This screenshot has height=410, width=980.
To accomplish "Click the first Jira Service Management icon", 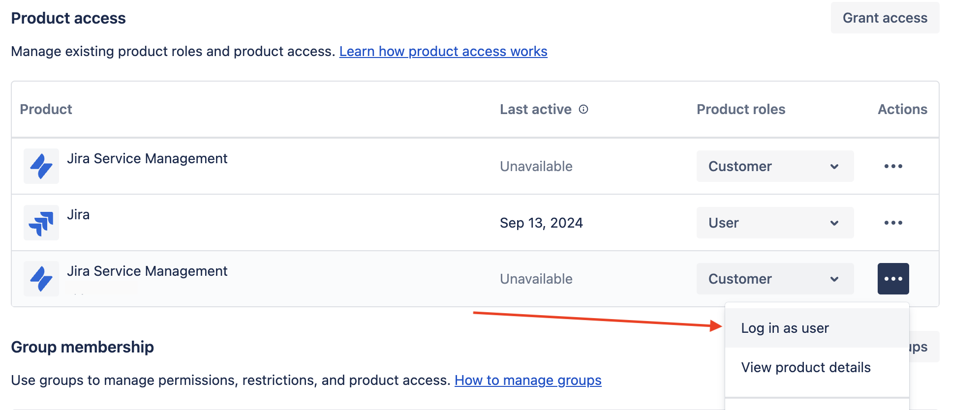I will (x=41, y=166).
